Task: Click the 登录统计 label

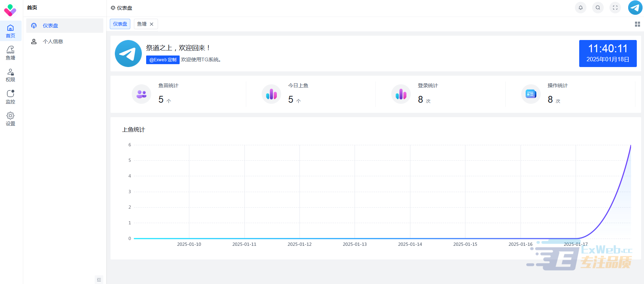Action: [428, 85]
